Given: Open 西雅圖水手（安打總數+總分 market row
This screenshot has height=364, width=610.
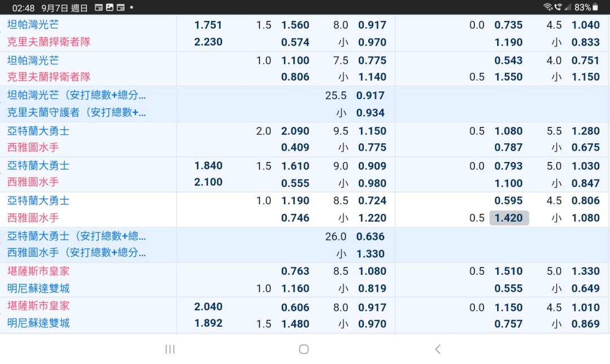Looking at the screenshot, I should (77, 253).
